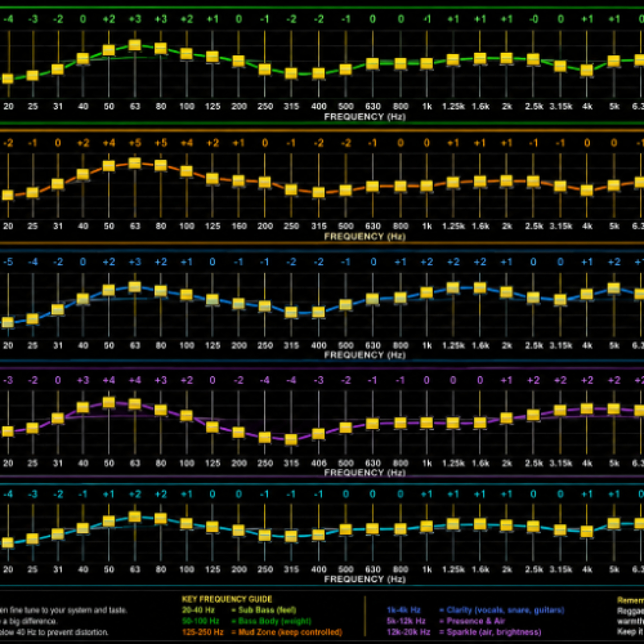The width and height of the screenshot is (644, 644).
Task: Click the '125-250 Hz' range label
Action: pyautogui.click(x=203, y=632)
